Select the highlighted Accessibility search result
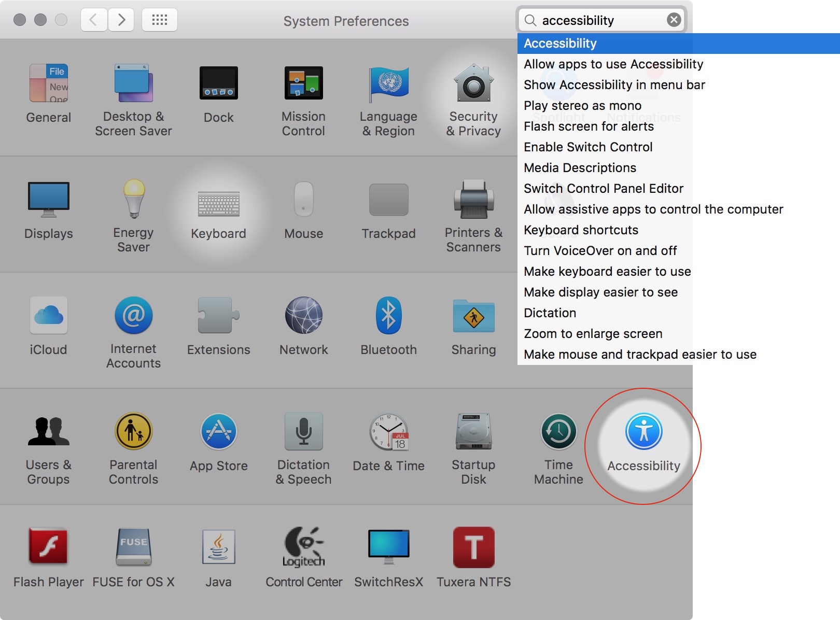The height and width of the screenshot is (620, 840). [560, 44]
